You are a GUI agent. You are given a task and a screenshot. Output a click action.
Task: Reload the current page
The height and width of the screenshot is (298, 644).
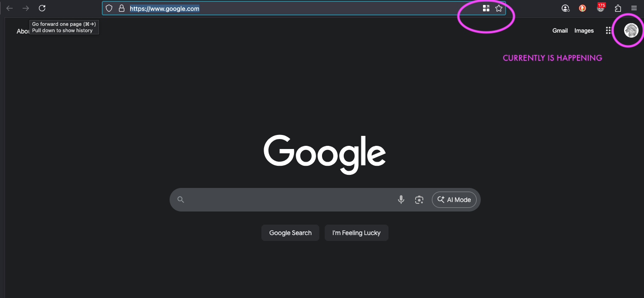pyautogui.click(x=42, y=8)
